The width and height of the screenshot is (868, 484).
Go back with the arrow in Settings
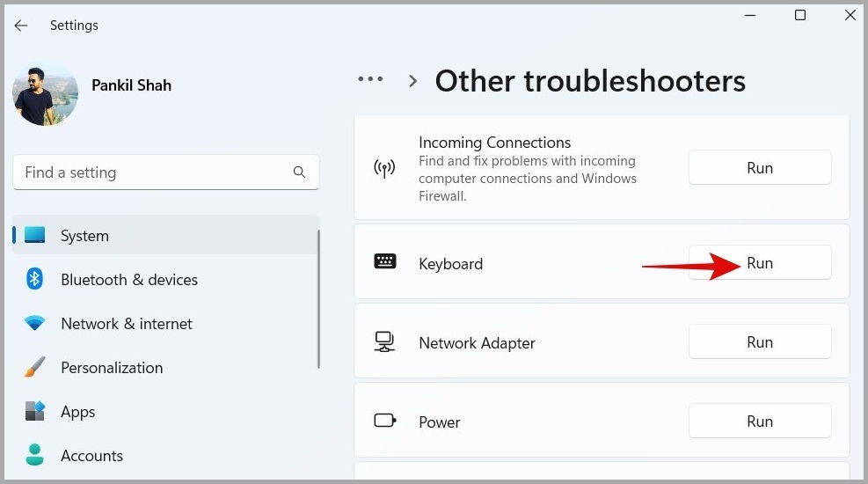21,26
